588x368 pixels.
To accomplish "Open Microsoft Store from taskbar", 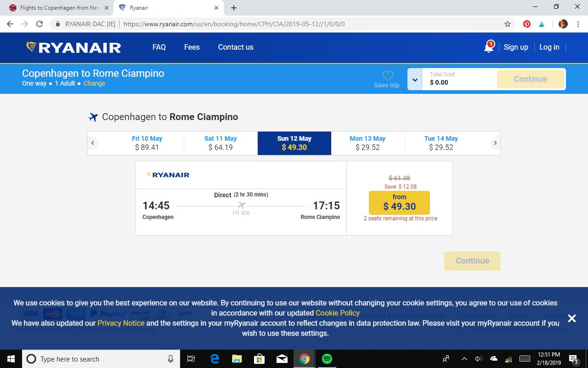I will coord(259,359).
